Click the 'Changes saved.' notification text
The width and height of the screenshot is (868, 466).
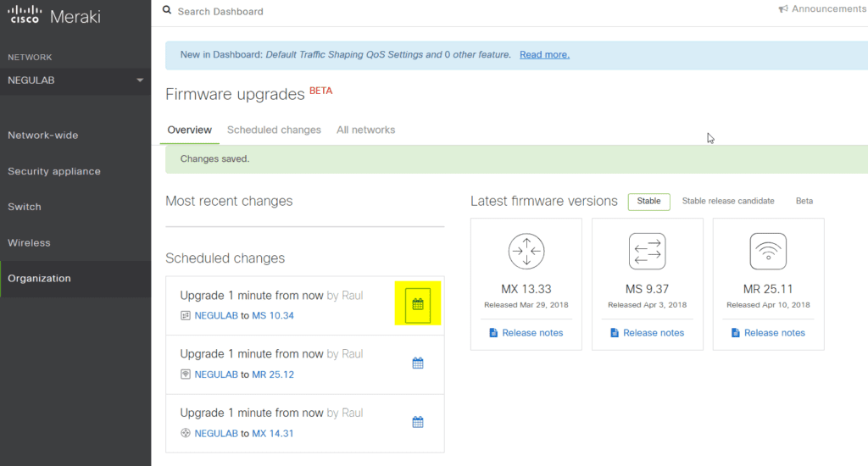tap(214, 158)
